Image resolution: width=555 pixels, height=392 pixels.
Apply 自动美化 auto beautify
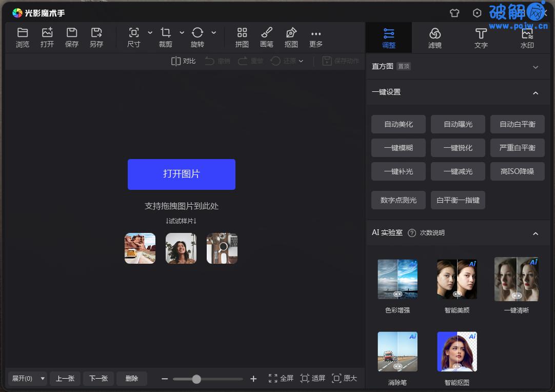(398, 124)
